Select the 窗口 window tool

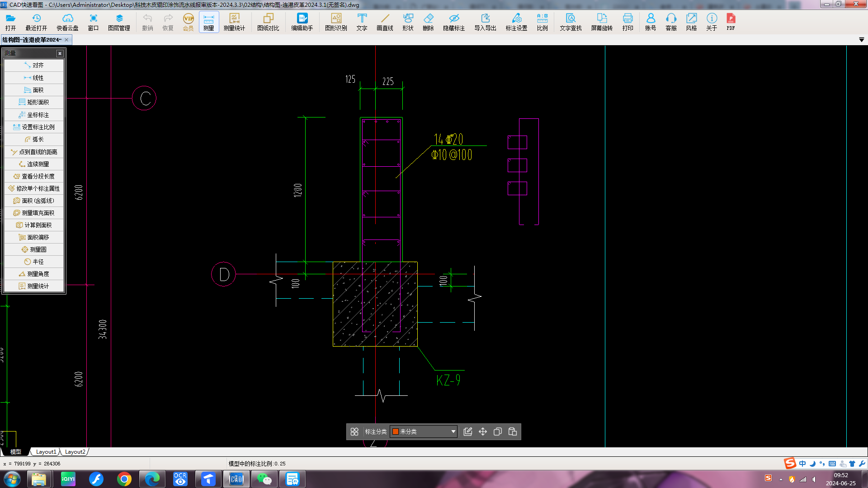click(93, 22)
